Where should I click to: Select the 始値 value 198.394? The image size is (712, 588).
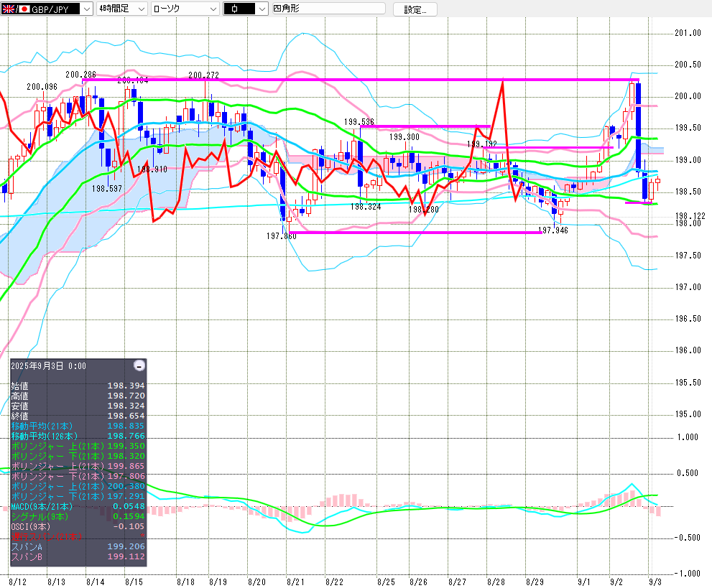tap(126, 386)
